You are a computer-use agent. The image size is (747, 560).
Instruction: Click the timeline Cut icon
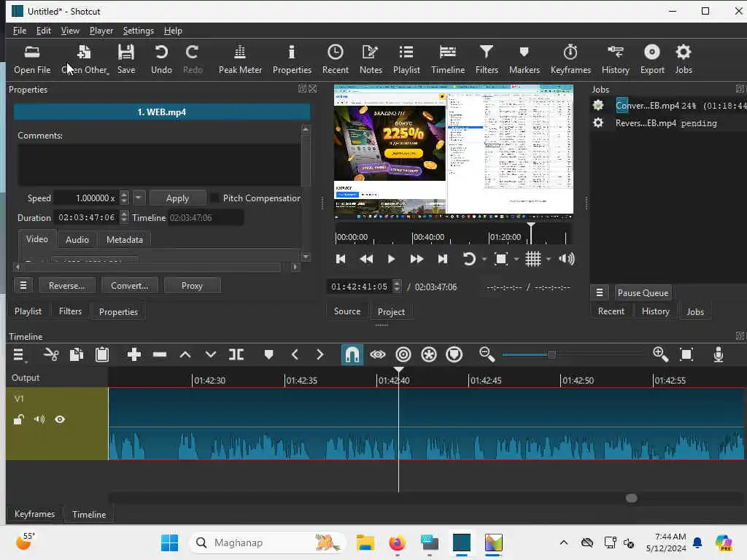pyautogui.click(x=51, y=354)
